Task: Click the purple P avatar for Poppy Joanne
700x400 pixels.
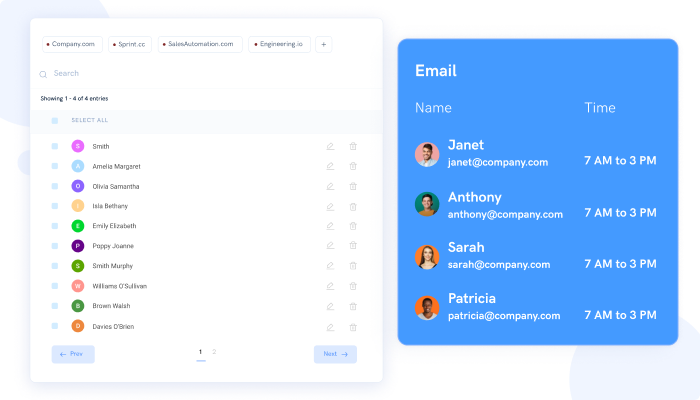Action: (78, 246)
